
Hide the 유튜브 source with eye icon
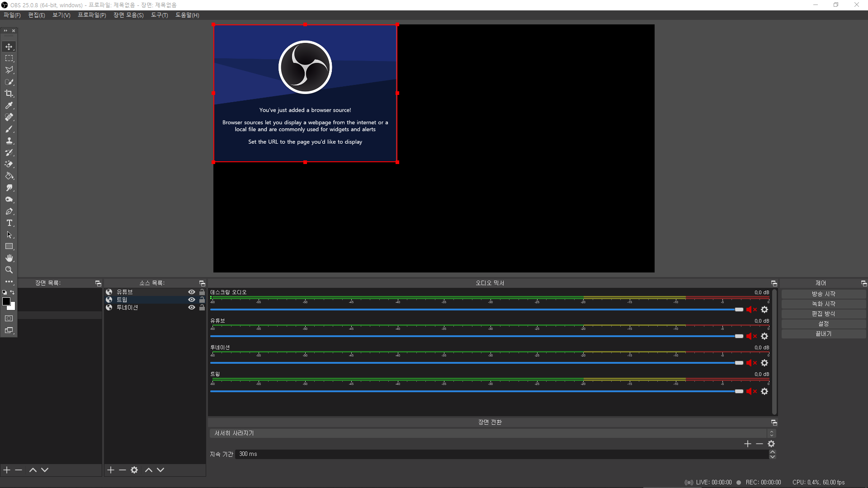click(x=192, y=292)
